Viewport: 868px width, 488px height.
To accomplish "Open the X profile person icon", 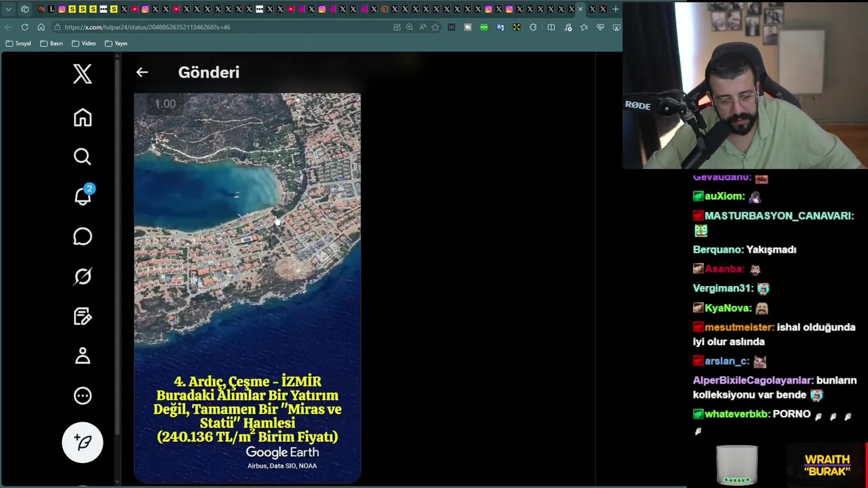I will tap(83, 356).
